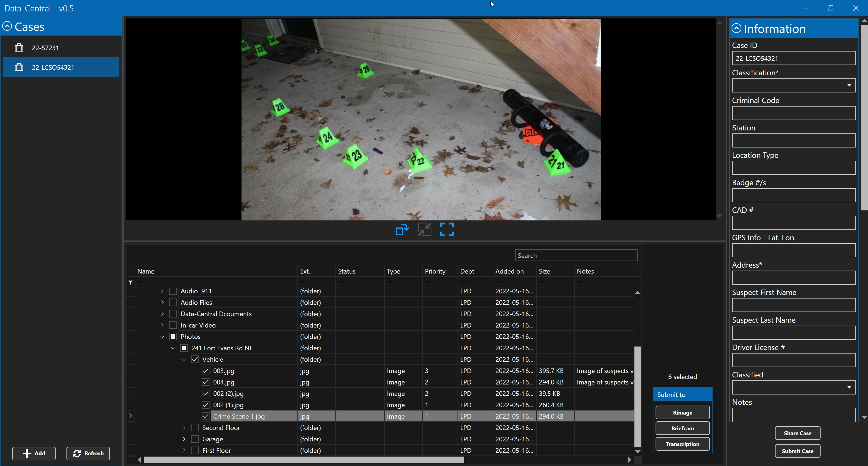Uncheck the Vehicle folder checkbox
The width and height of the screenshot is (868, 466).
195,359
